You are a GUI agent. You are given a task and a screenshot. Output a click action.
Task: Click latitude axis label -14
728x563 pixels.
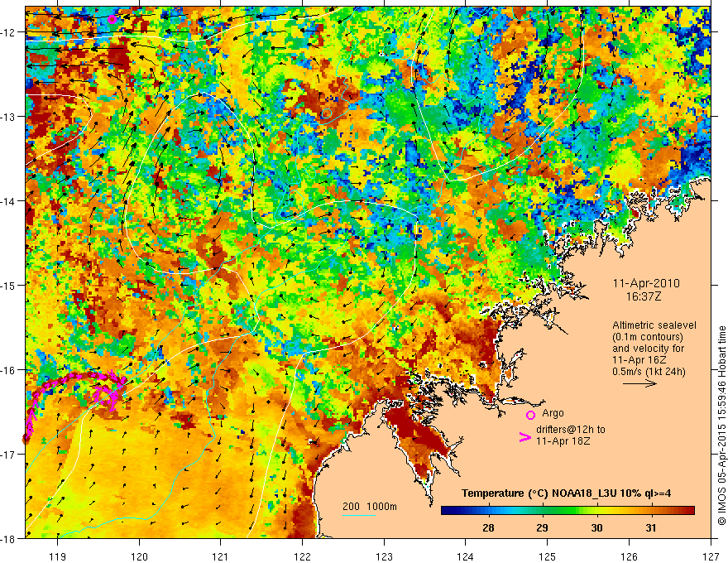point(9,201)
